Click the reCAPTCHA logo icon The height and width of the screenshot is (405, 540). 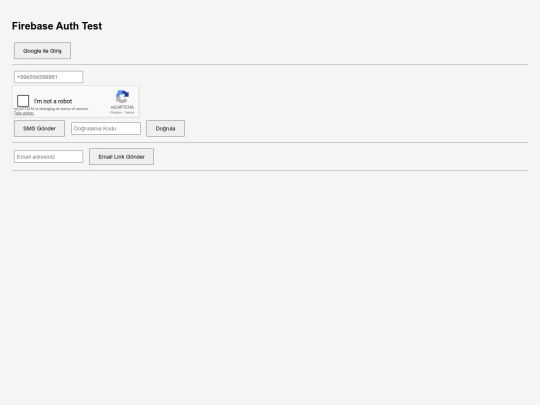click(122, 97)
